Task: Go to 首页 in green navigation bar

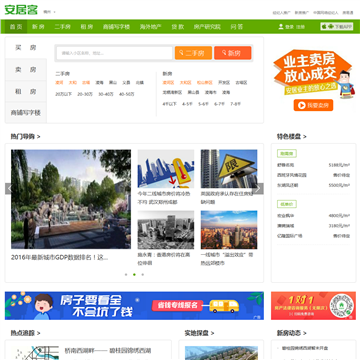Action: click(16, 27)
